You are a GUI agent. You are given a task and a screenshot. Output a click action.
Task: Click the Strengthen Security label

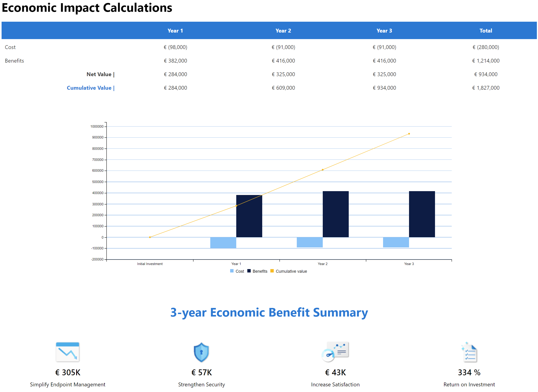coord(202,385)
